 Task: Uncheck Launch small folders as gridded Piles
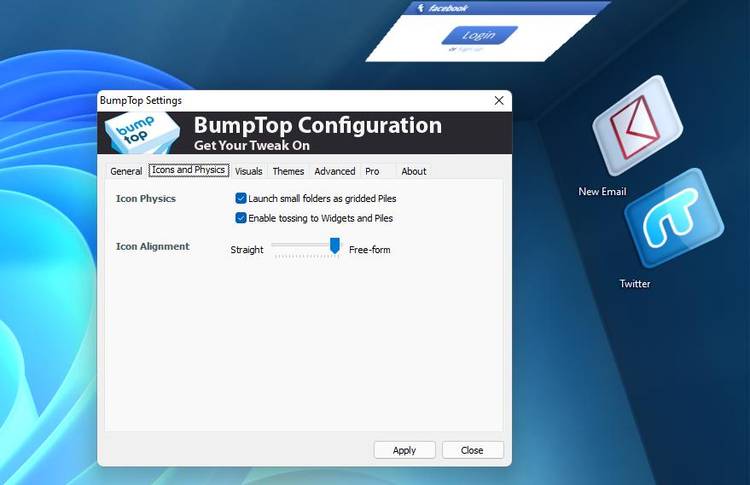[x=241, y=198]
